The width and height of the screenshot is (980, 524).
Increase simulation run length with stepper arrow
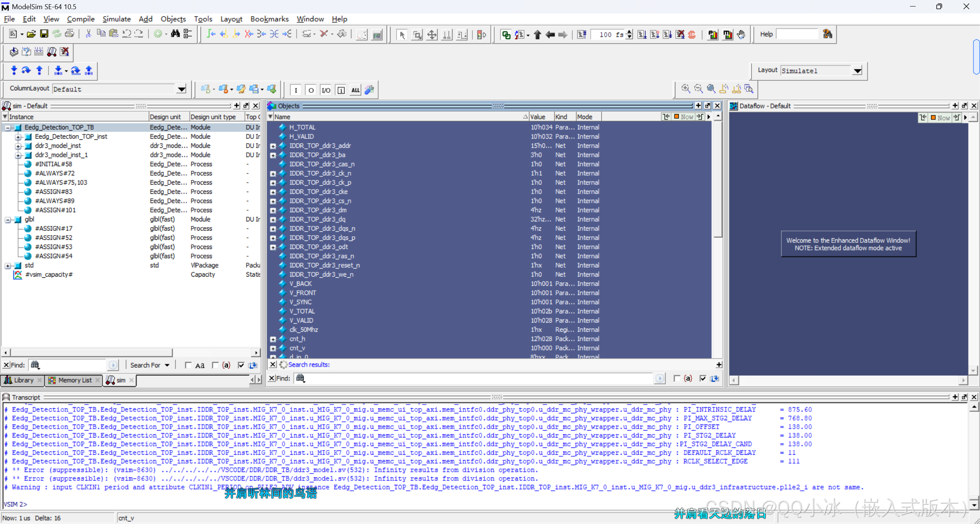pyautogui.click(x=630, y=32)
